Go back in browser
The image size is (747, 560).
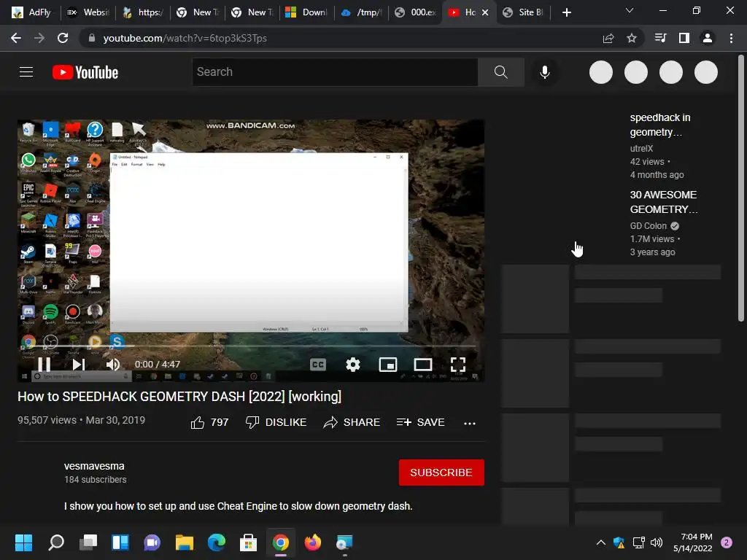pyautogui.click(x=16, y=38)
